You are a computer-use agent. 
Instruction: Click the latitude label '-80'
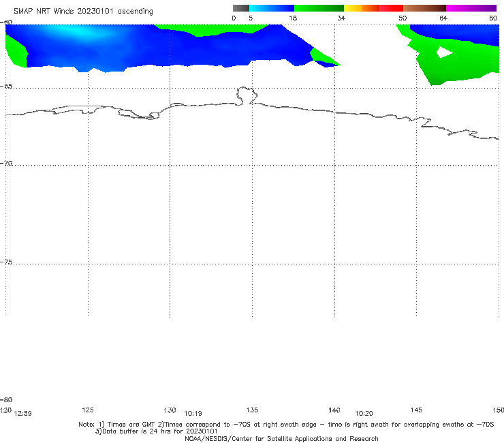(6, 399)
